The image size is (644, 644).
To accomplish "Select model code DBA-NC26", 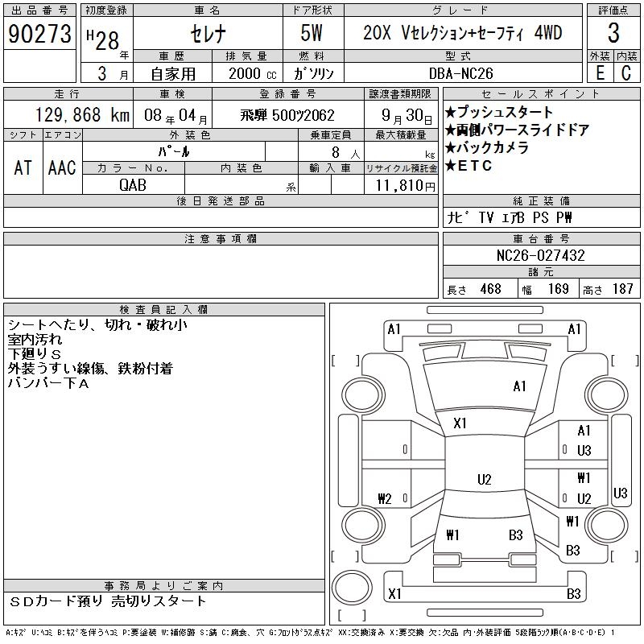I will 460,74.
